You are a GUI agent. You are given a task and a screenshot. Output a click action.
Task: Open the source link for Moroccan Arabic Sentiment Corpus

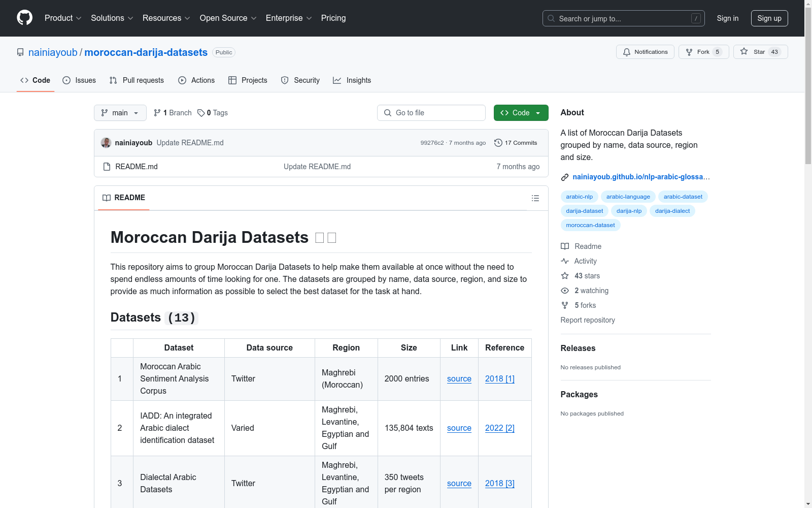[459, 379]
